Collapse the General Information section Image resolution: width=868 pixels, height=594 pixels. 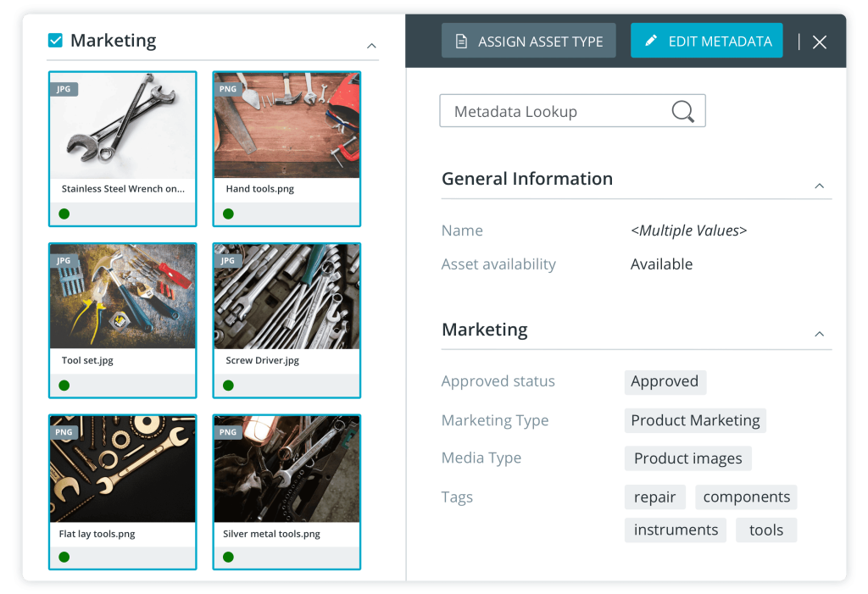(x=819, y=186)
